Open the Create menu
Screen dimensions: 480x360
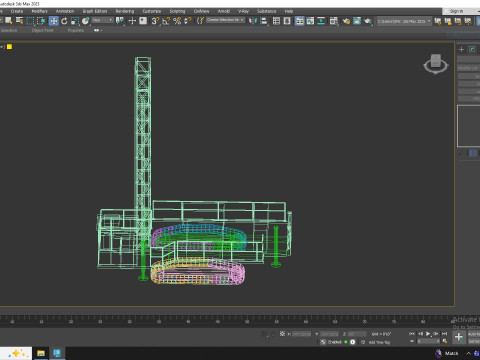17,11
